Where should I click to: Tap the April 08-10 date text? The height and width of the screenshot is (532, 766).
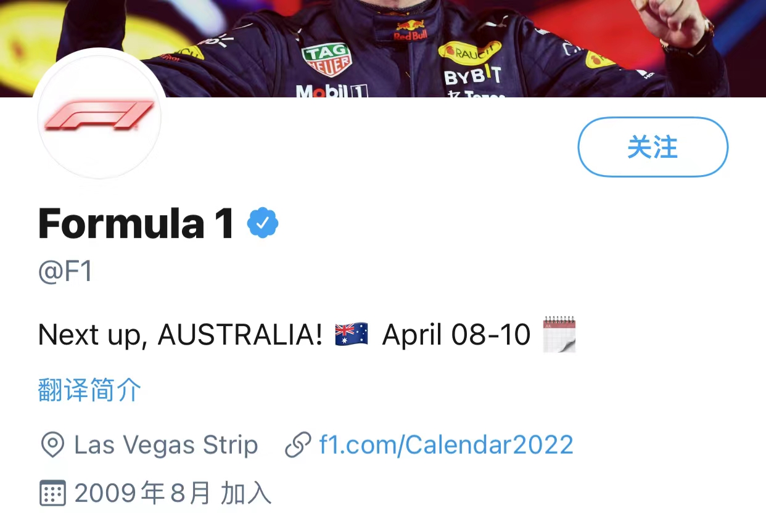click(x=456, y=335)
